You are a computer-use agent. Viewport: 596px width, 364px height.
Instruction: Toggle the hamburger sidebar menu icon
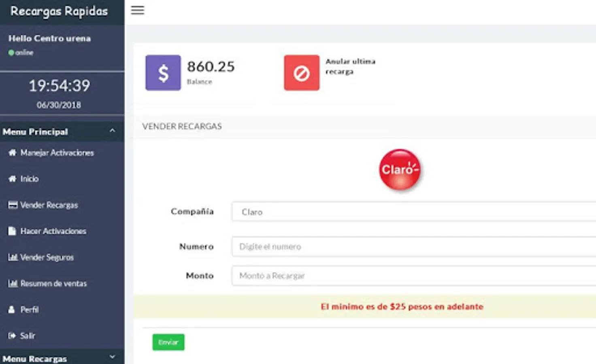pyautogui.click(x=138, y=10)
